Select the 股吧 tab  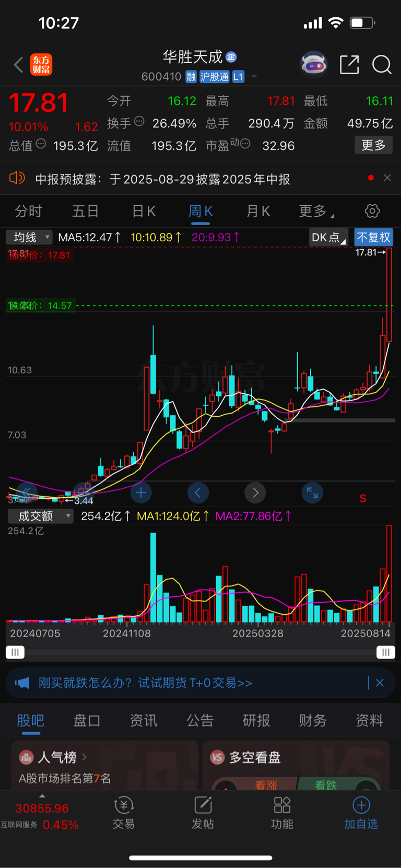pos(31,721)
